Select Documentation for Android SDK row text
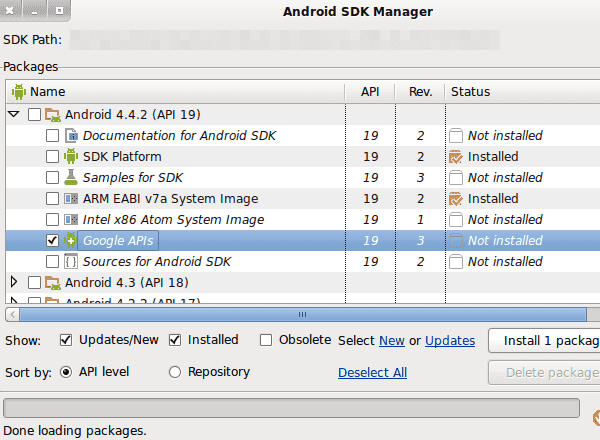 click(179, 136)
